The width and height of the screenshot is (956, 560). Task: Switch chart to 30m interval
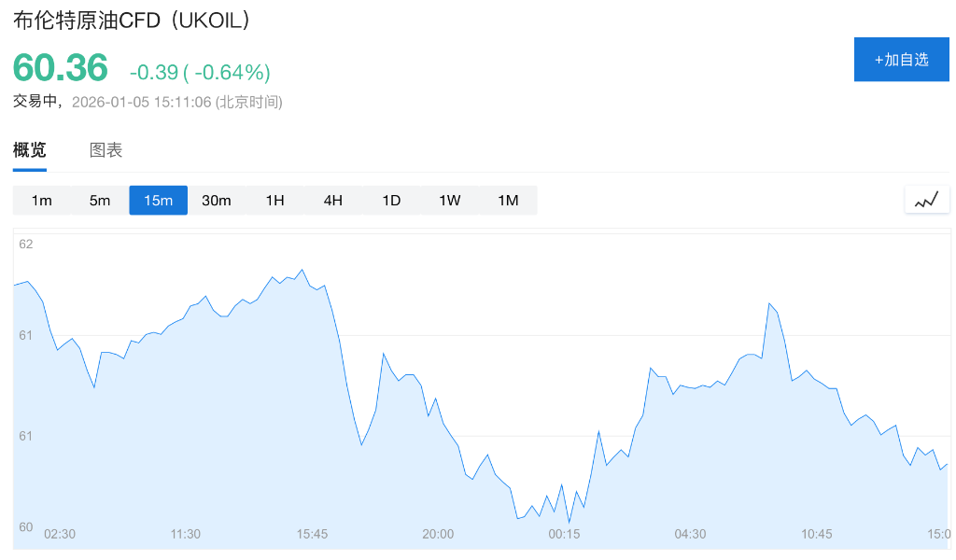pos(216,201)
